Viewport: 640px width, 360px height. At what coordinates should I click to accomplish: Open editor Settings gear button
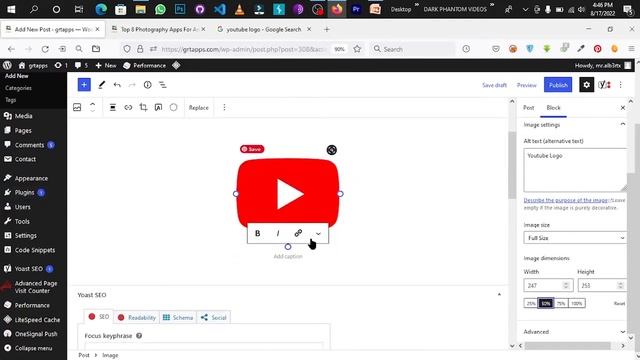(x=587, y=85)
